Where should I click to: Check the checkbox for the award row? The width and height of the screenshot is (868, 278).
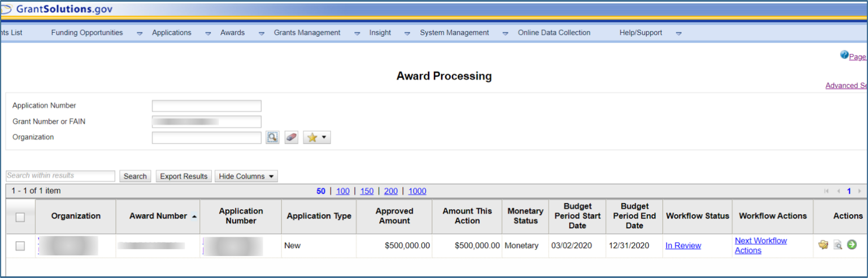tap(20, 246)
